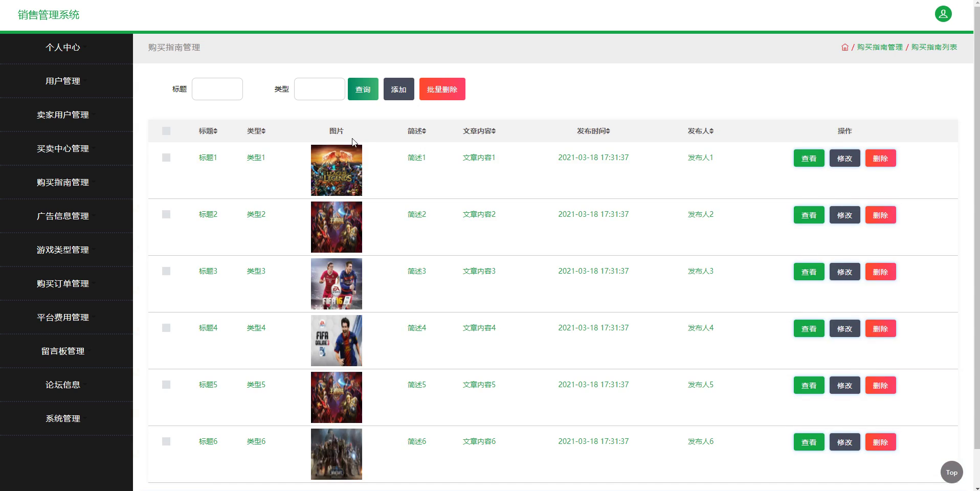Click 购买指南列表 breadcrumb link
The width and height of the screenshot is (980, 491).
(x=934, y=47)
